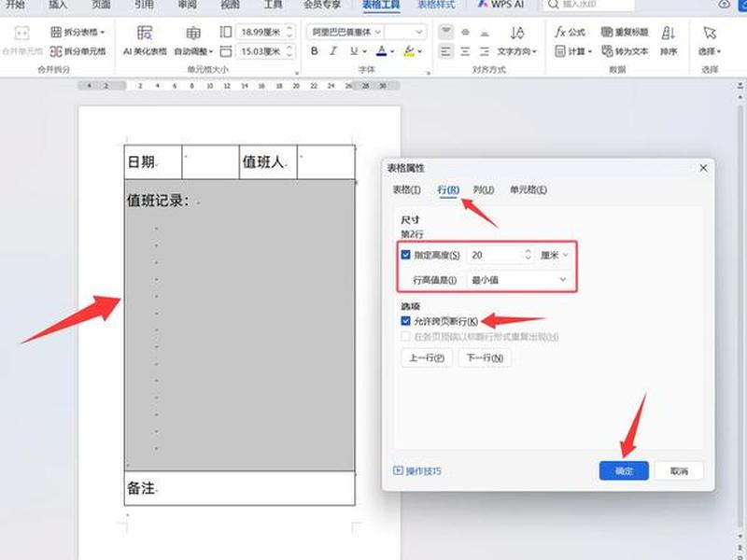This screenshot has height=560, width=747.
Task: Switch to the 单元格(E) tab
Action: (x=529, y=189)
